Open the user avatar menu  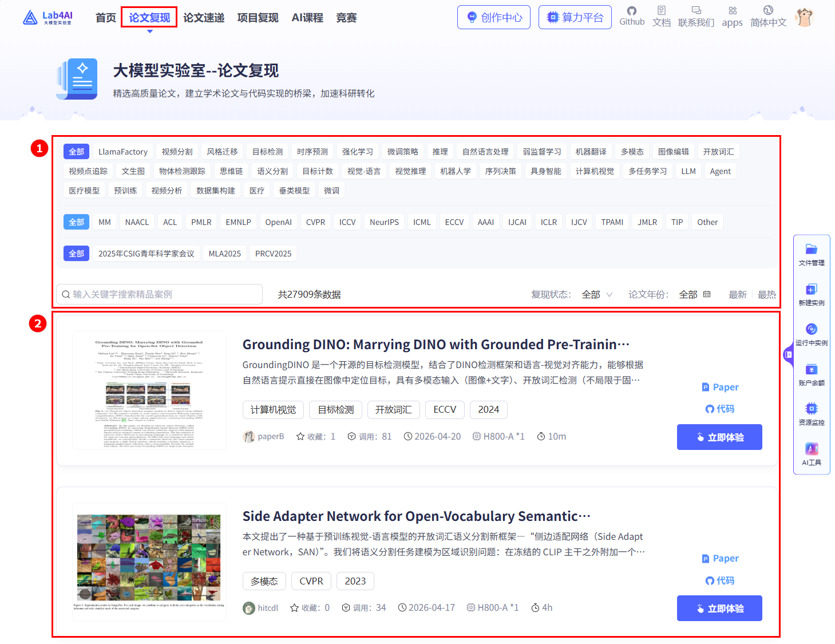(x=805, y=17)
